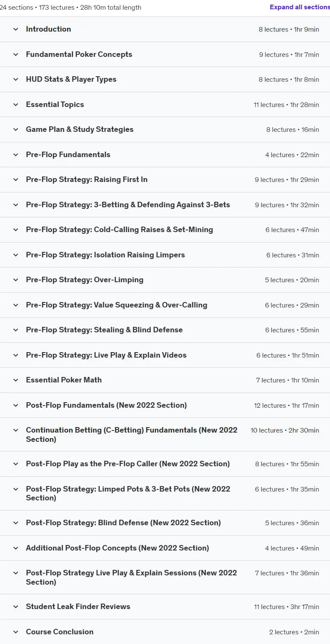Click chevron for 3-Betting & Defending Against 3-Bets
Screen dimensions: 330x644
coord(16,205)
